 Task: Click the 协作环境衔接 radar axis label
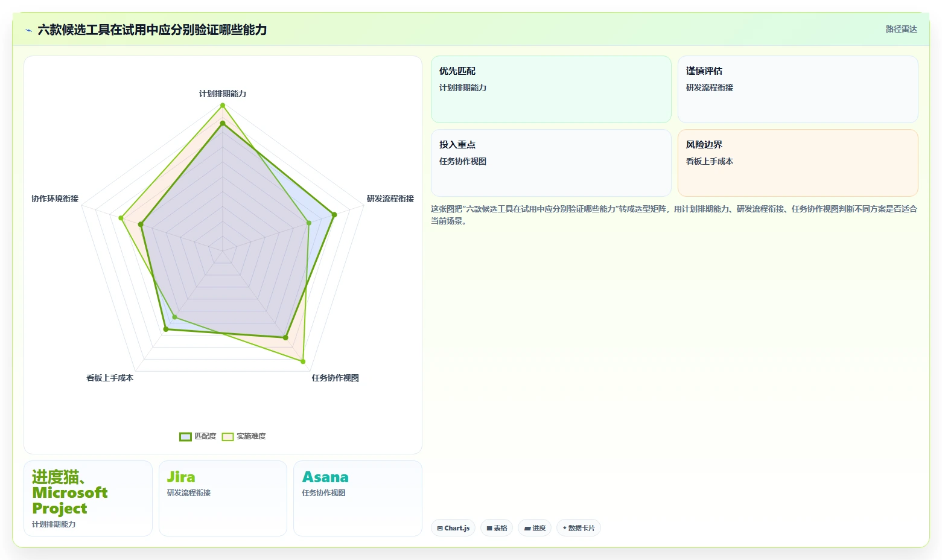pos(55,199)
